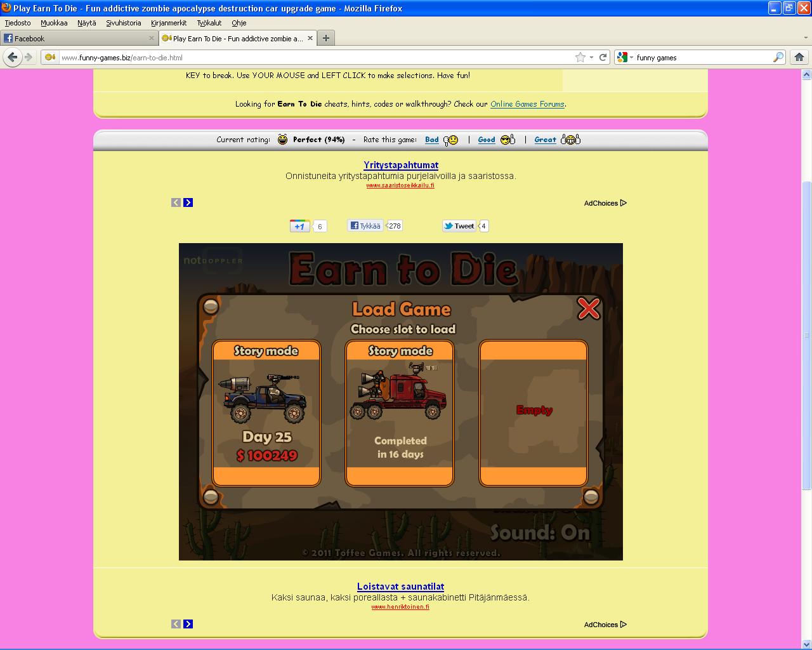Bookmark this page with the star icon
Viewport: 812px width, 650px height.
[580, 57]
